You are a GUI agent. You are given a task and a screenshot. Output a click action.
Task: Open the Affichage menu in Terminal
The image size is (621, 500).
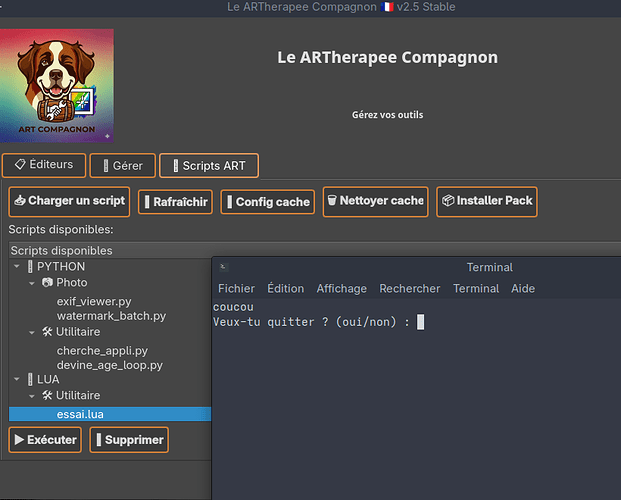coord(341,288)
